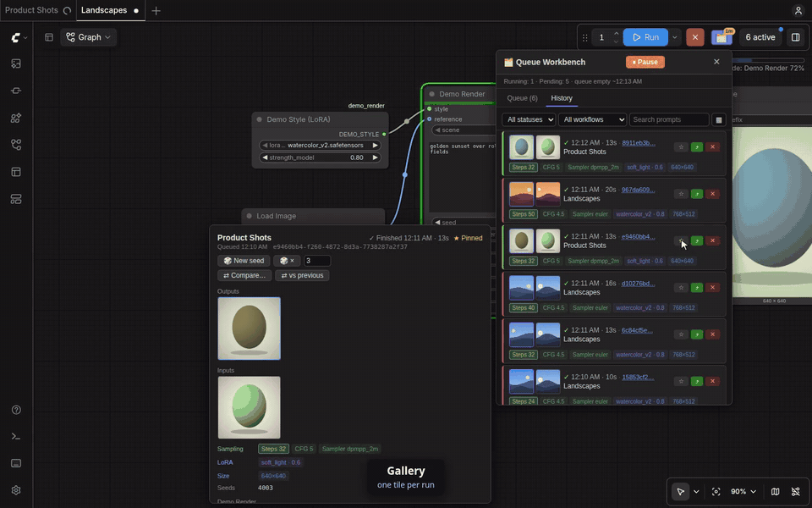This screenshot has height=508, width=812.
Task: Switch to the Product Shots workflow tab
Action: coord(31,10)
